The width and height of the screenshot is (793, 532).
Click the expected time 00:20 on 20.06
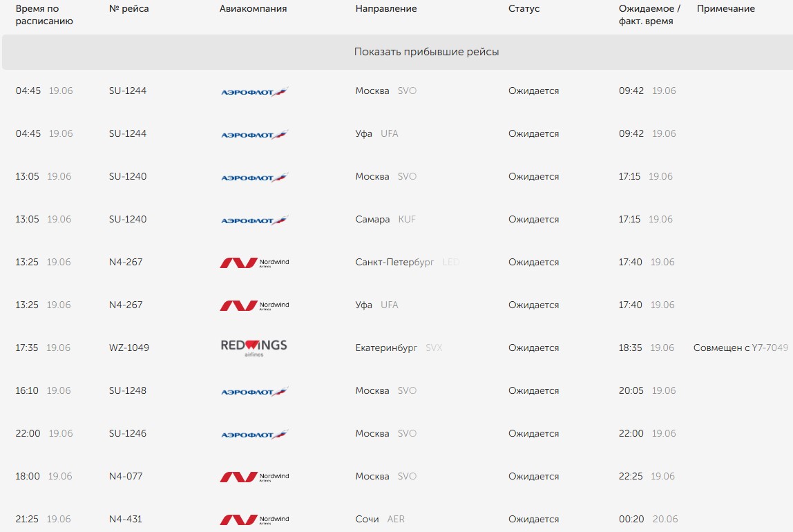648,519
